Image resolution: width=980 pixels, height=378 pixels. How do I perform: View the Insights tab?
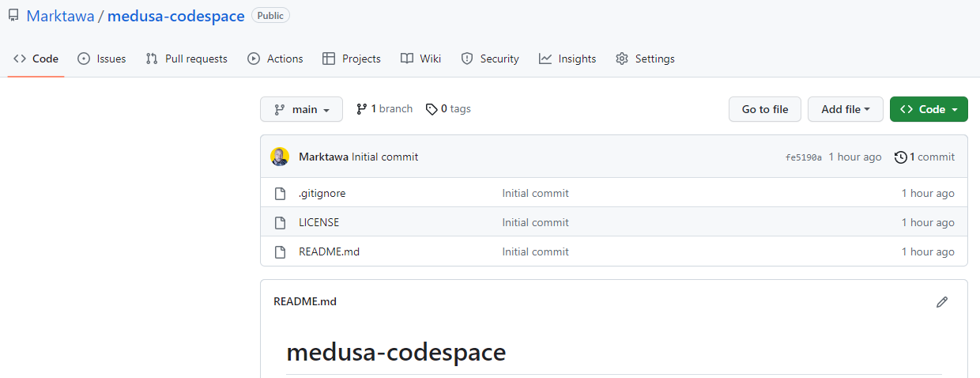click(x=567, y=59)
